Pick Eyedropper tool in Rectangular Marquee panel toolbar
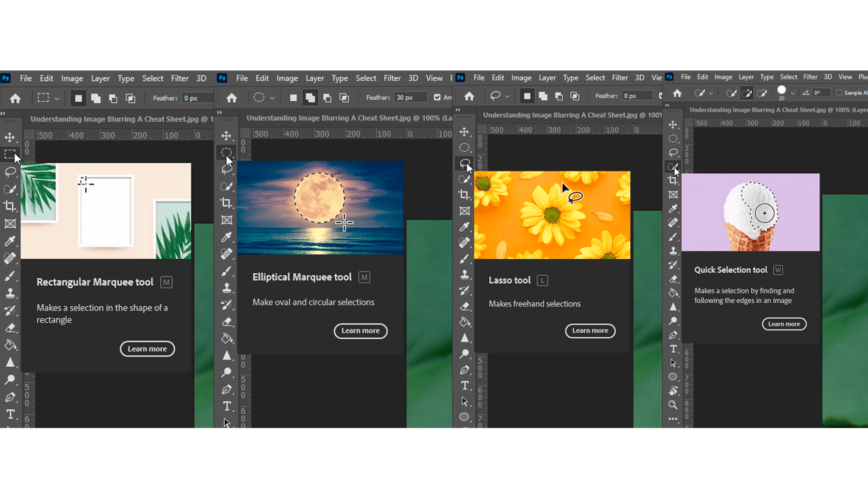 coord(10,241)
